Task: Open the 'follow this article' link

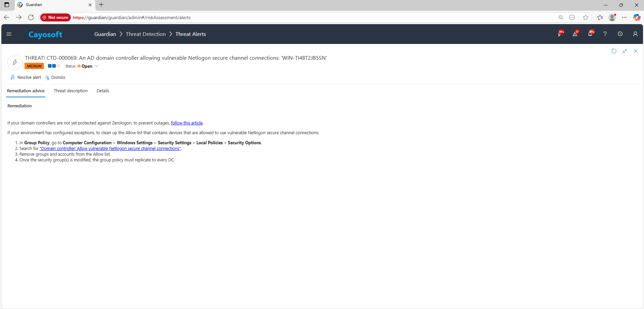Action: (187, 123)
